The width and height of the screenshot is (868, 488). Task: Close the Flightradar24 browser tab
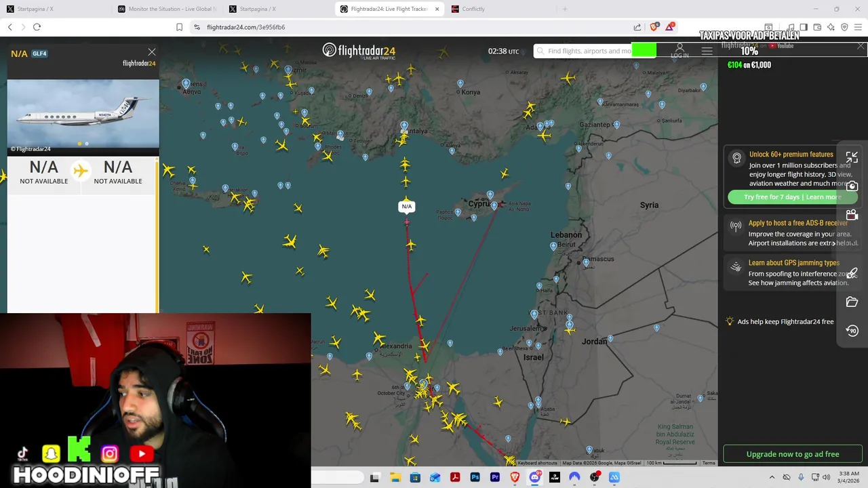coord(437,9)
